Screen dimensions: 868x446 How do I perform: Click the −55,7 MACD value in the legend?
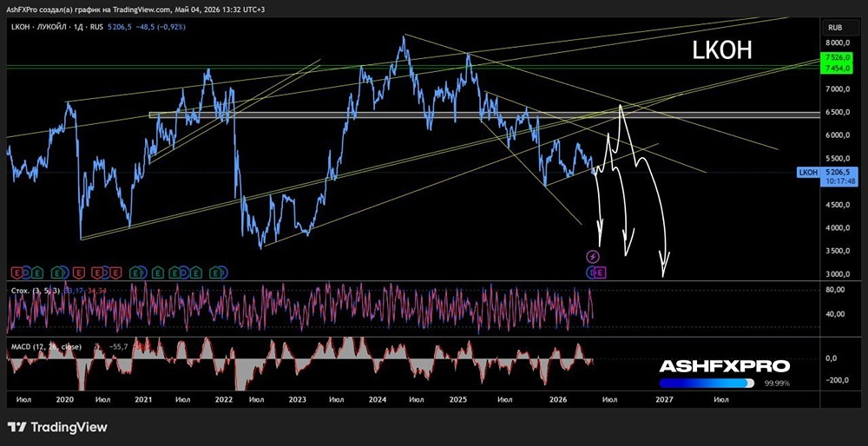(x=119, y=346)
